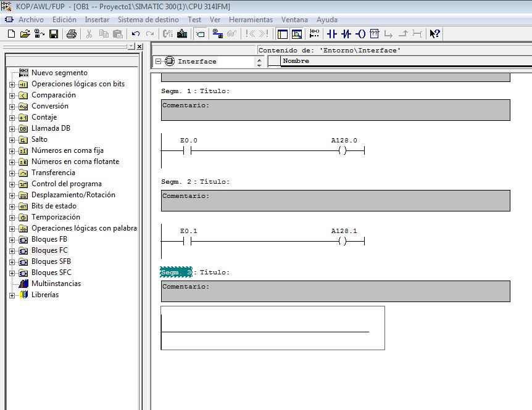
Task: Click the Undo arrow icon
Action: [135, 34]
